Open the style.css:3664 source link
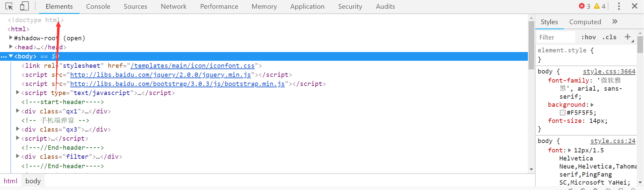The height and width of the screenshot is (190, 644). click(x=609, y=72)
